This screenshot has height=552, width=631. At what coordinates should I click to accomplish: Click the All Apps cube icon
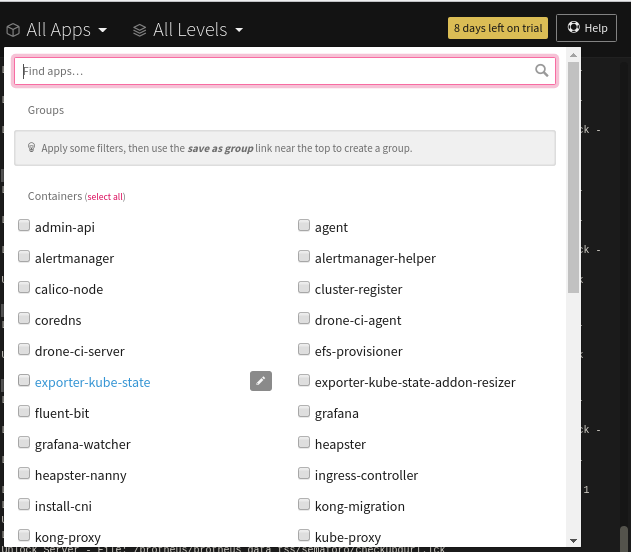coord(14,30)
